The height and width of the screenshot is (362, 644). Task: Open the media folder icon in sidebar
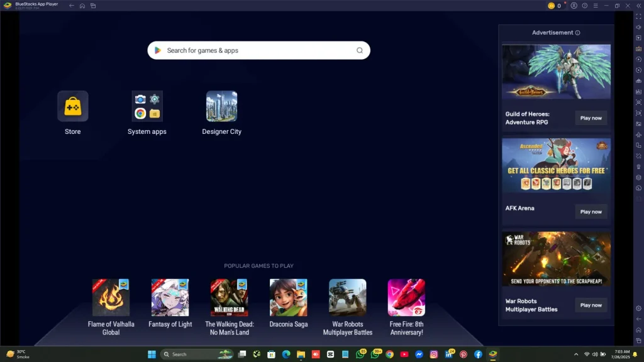pos(639,124)
